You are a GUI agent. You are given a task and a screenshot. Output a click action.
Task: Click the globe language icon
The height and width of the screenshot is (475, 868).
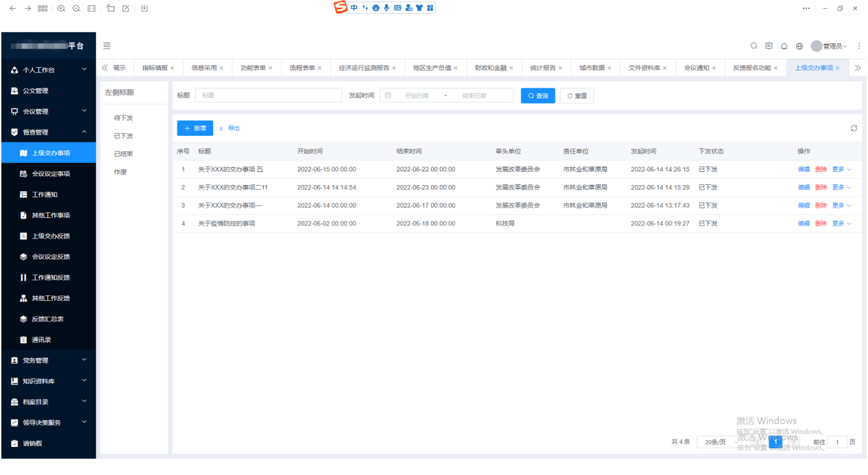[799, 46]
